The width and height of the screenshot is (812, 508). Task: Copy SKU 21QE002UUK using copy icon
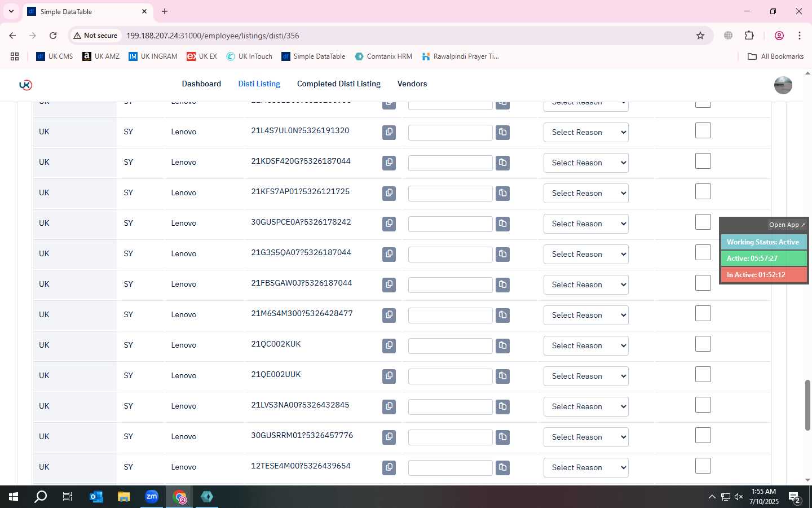(389, 376)
